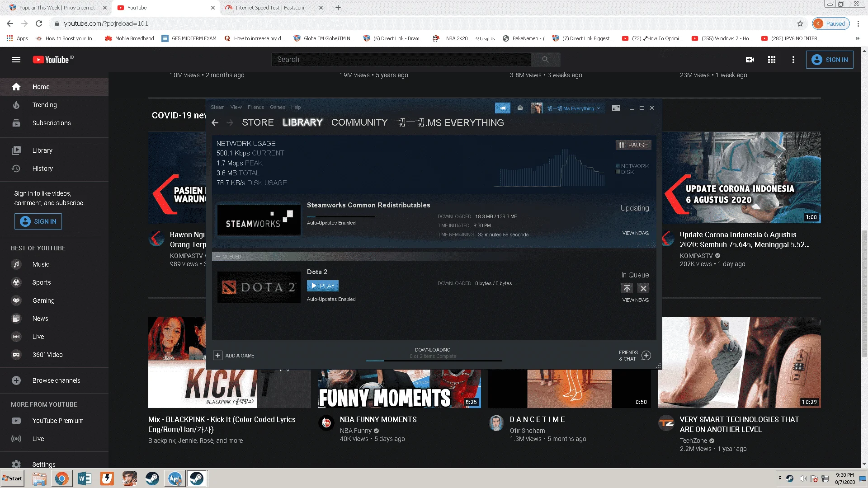This screenshot has width=868, height=488.
Task: Click the PLAY button for Dota 2
Action: (x=323, y=286)
